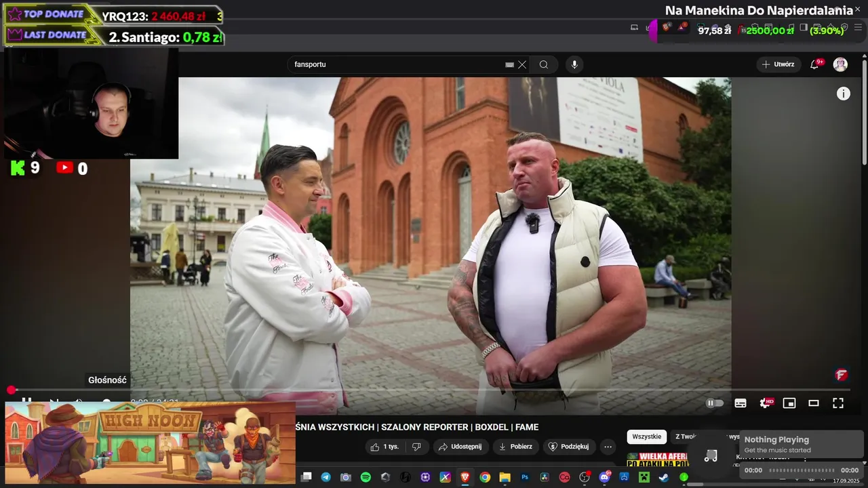868x488 pixels.
Task: Open Photoshop from the taskbar
Action: 525,477
